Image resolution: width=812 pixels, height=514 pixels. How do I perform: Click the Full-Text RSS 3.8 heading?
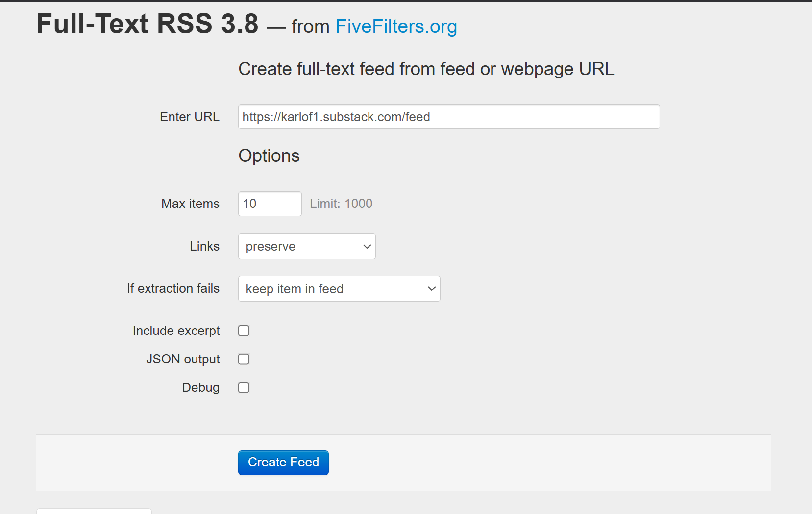tap(148, 24)
